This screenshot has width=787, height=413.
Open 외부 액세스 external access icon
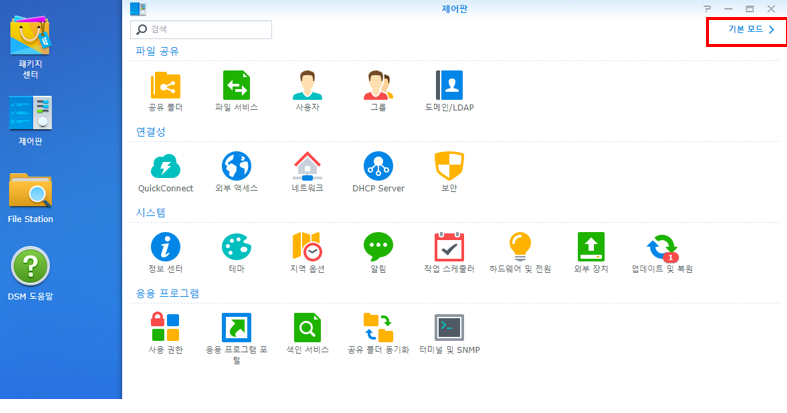tap(236, 166)
